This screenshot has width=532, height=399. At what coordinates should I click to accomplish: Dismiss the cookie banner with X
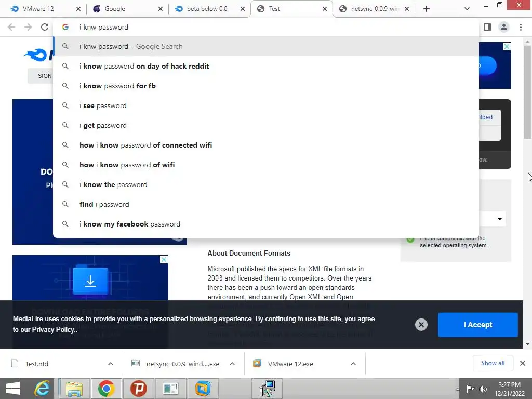421,325
